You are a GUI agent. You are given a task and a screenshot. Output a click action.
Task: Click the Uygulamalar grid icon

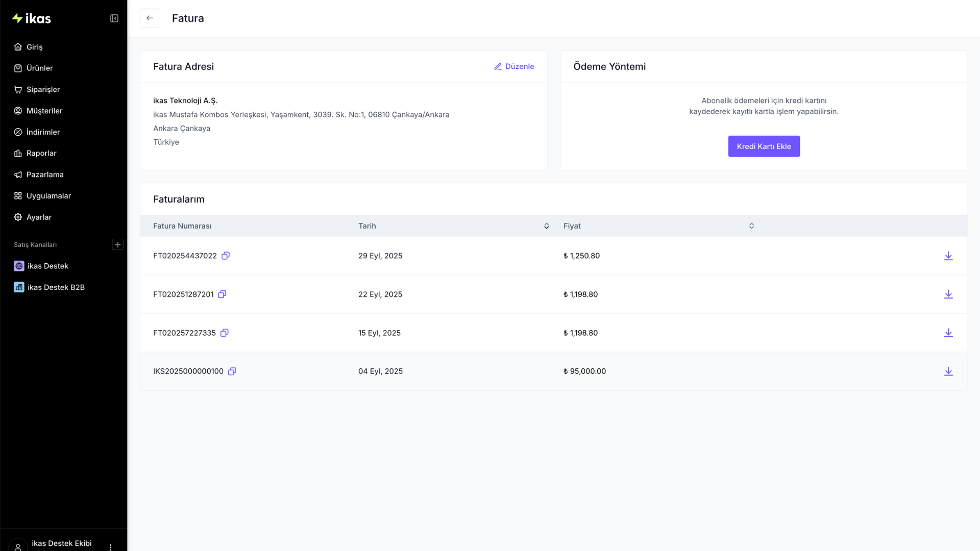coord(18,196)
